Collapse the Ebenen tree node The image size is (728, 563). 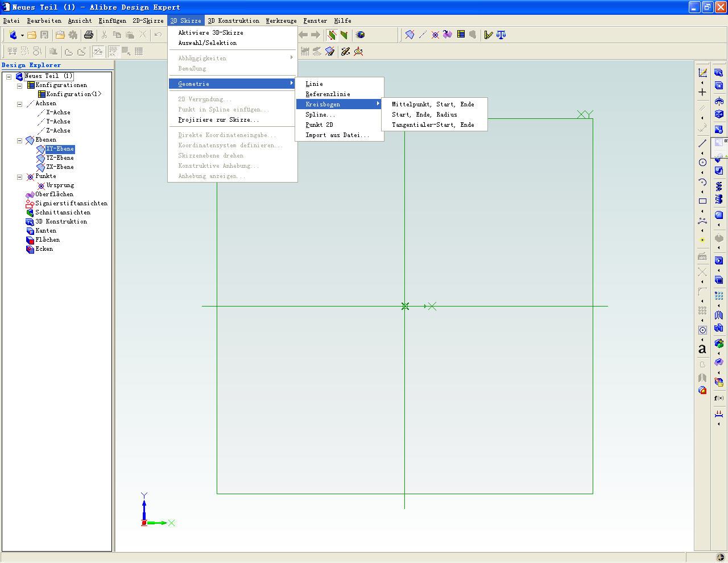point(19,140)
